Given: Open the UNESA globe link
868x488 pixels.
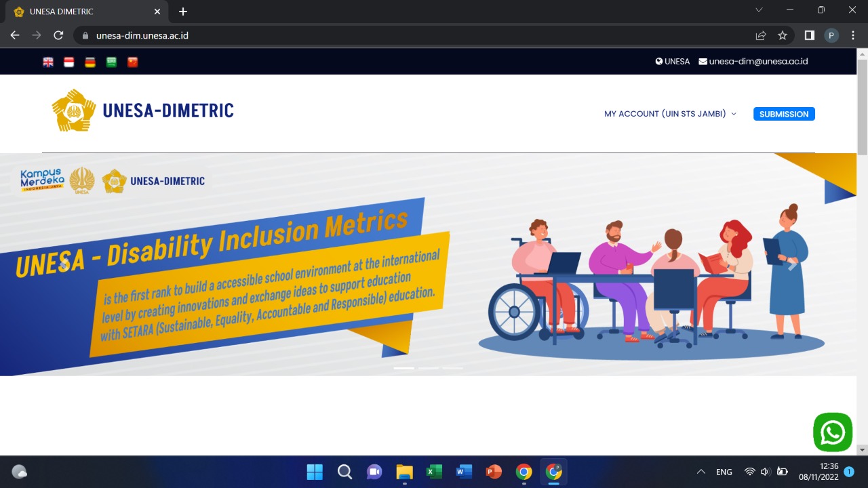Looking at the screenshot, I should coord(673,61).
